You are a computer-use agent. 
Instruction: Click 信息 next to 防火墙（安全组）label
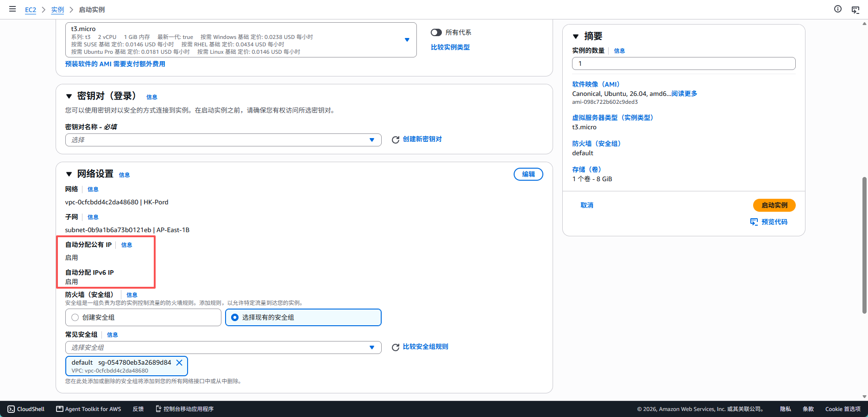132,295
